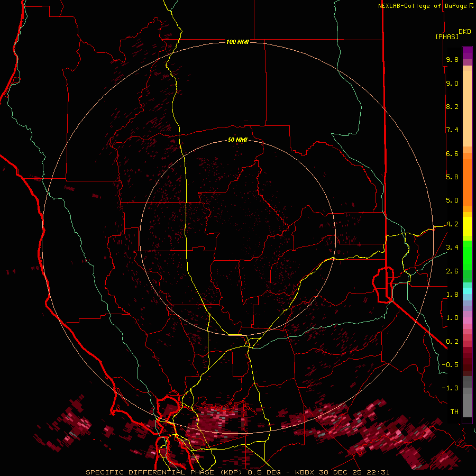Click the gray band beside TH
This screenshot has width=476, height=476.
click(x=467, y=407)
